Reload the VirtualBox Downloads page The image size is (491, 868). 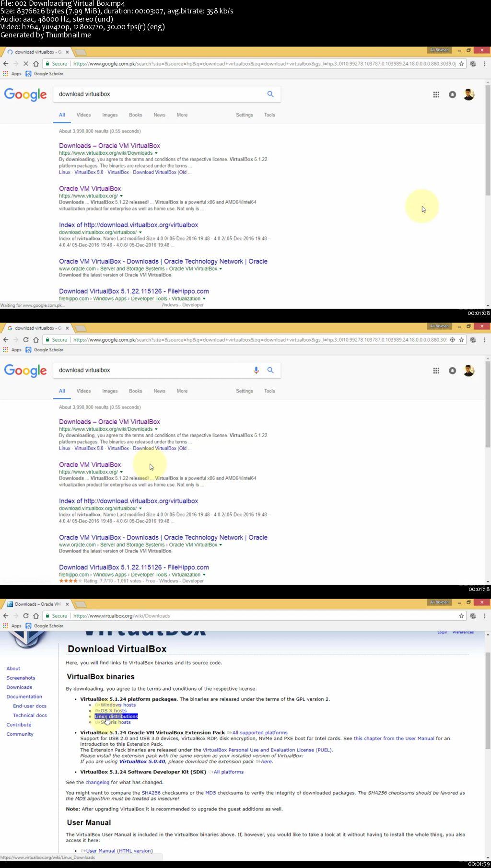[x=26, y=615]
